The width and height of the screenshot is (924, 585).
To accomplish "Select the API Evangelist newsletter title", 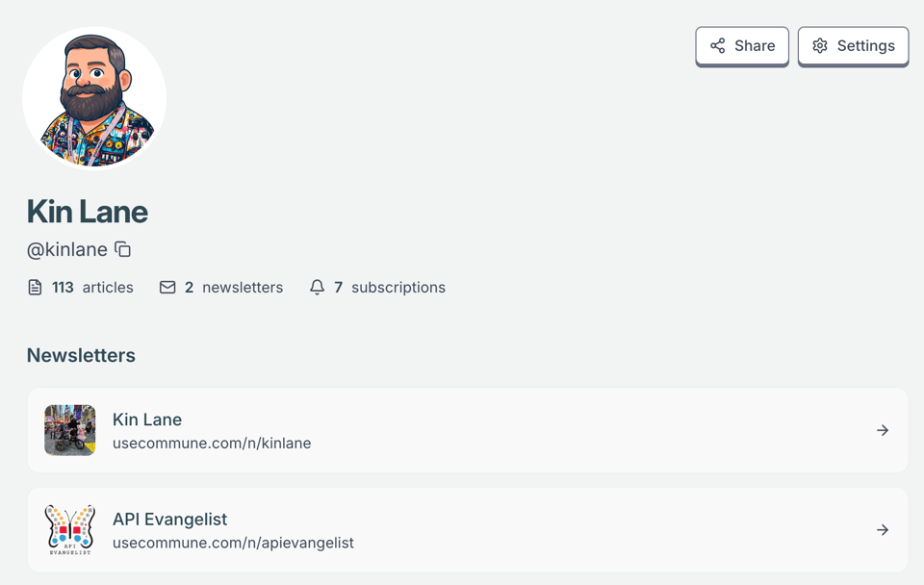I will tap(169, 520).
